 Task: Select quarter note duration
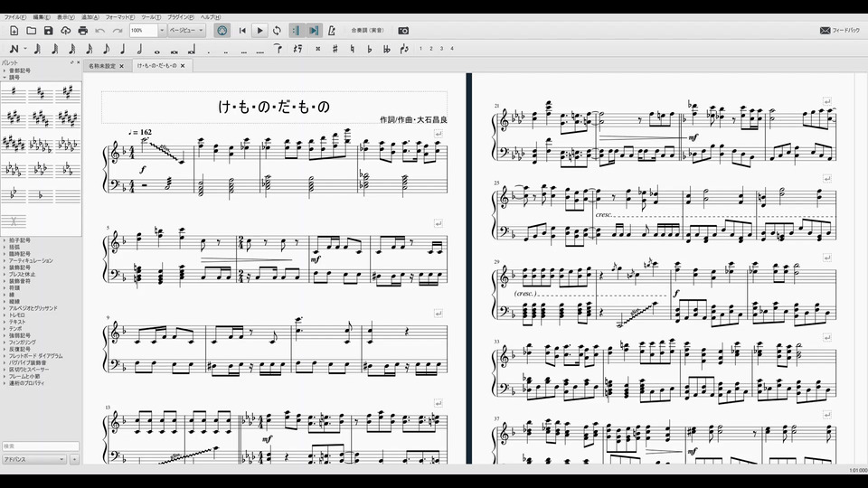pyautogui.click(x=123, y=49)
